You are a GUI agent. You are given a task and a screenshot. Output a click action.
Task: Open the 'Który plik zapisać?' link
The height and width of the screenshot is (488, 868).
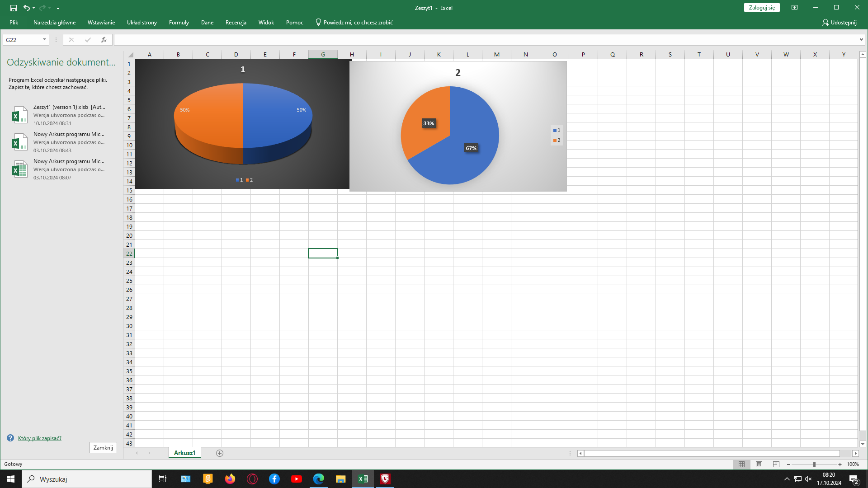[x=40, y=438]
